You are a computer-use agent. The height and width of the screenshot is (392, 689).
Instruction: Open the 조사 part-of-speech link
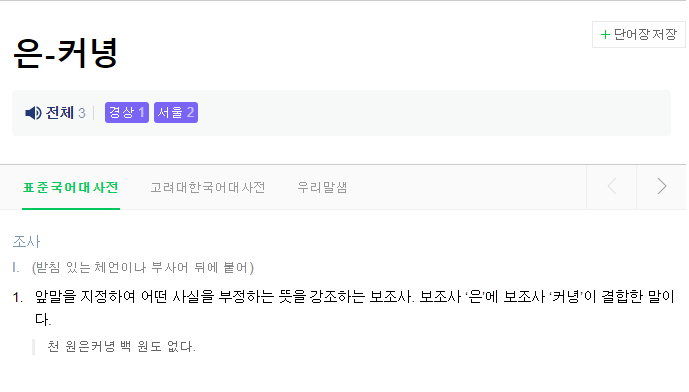[26, 241]
